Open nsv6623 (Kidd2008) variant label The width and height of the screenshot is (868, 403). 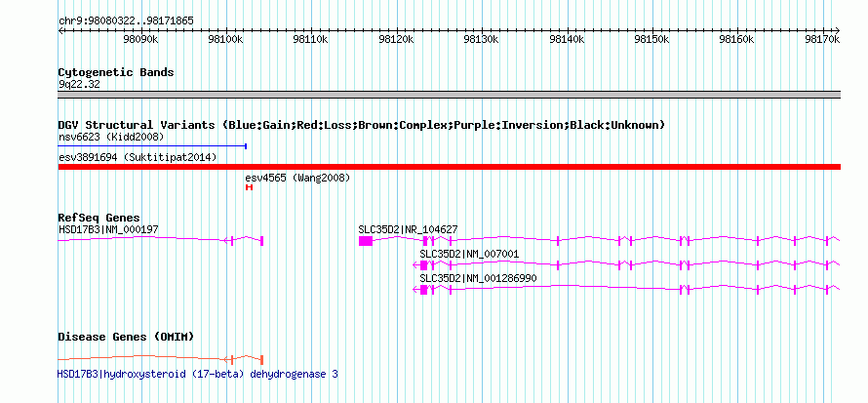111,137
